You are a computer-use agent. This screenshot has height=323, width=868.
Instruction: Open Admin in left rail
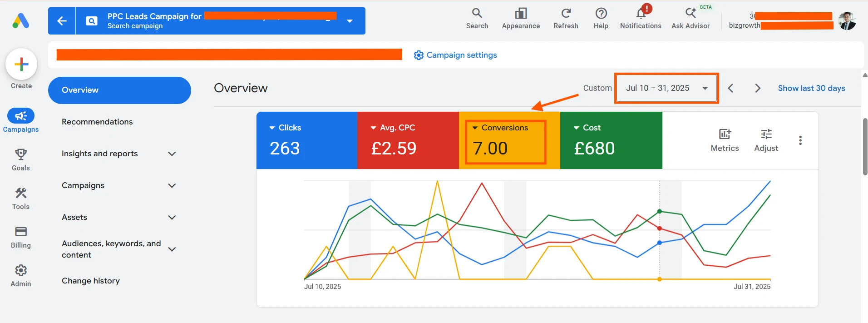[21, 276]
